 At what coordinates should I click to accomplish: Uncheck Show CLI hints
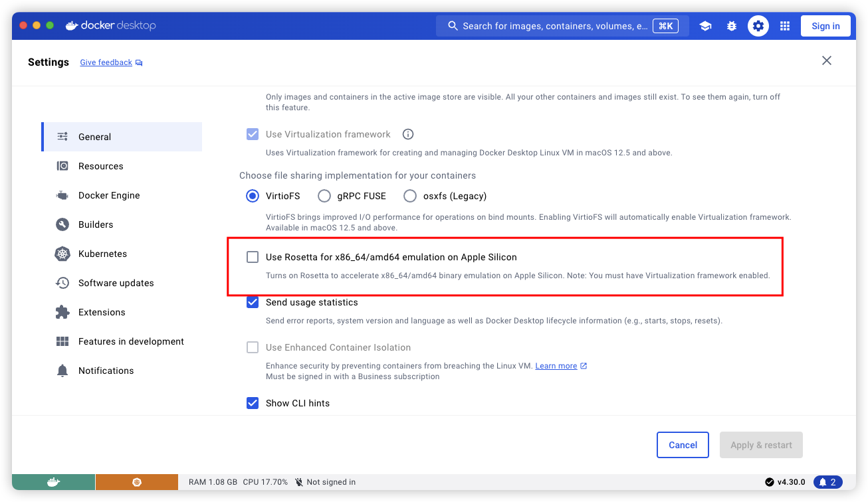(x=253, y=403)
